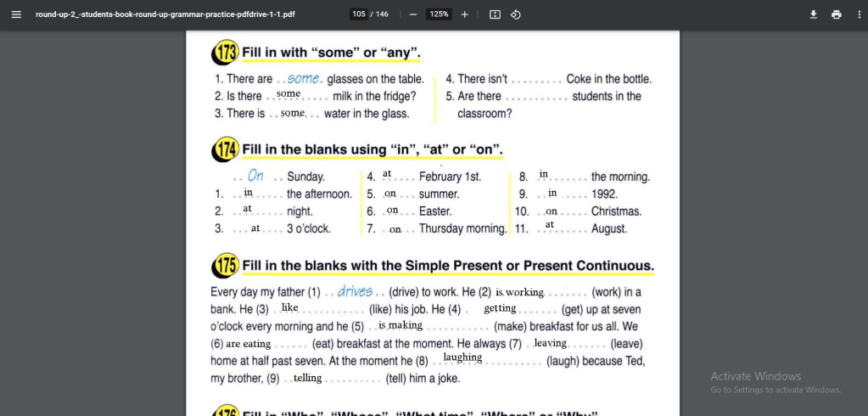Click the page number field showing 105
This screenshot has height=416, width=868.
pos(358,14)
